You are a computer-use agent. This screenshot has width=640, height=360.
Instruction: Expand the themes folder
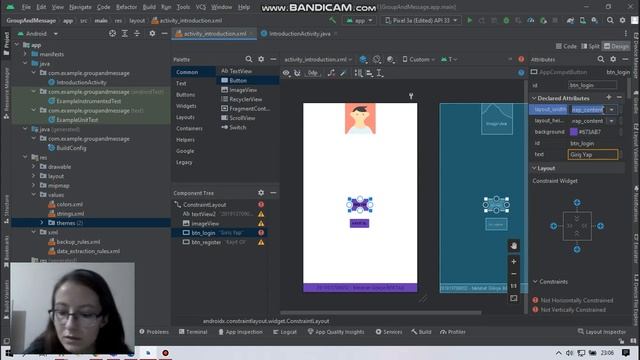(x=42, y=223)
